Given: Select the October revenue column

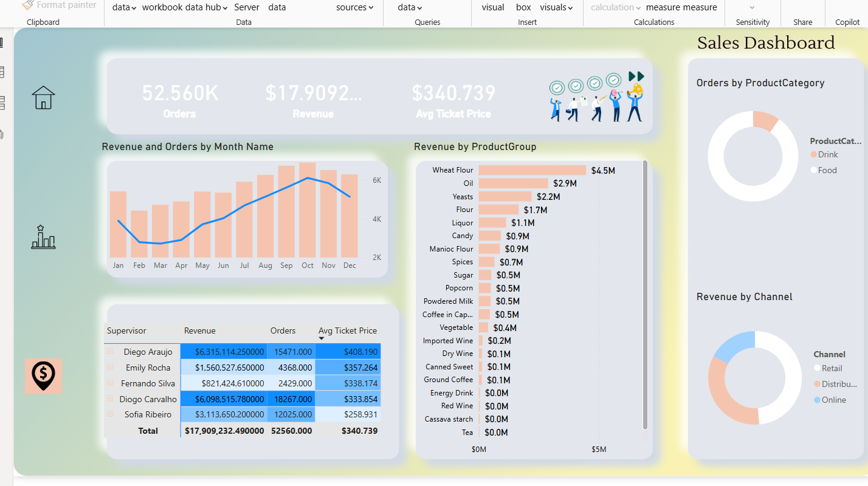Looking at the screenshot, I should tap(308, 210).
